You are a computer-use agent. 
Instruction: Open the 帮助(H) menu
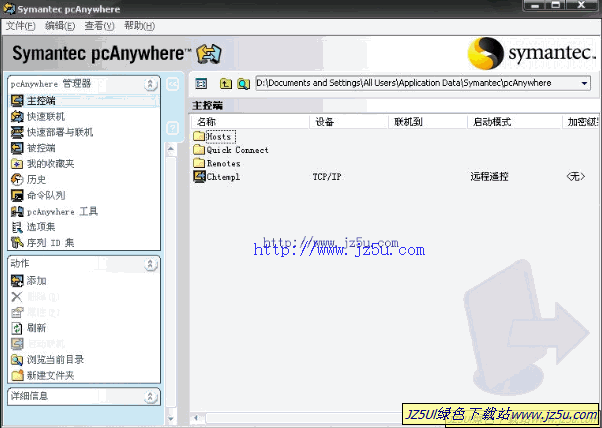tap(139, 26)
